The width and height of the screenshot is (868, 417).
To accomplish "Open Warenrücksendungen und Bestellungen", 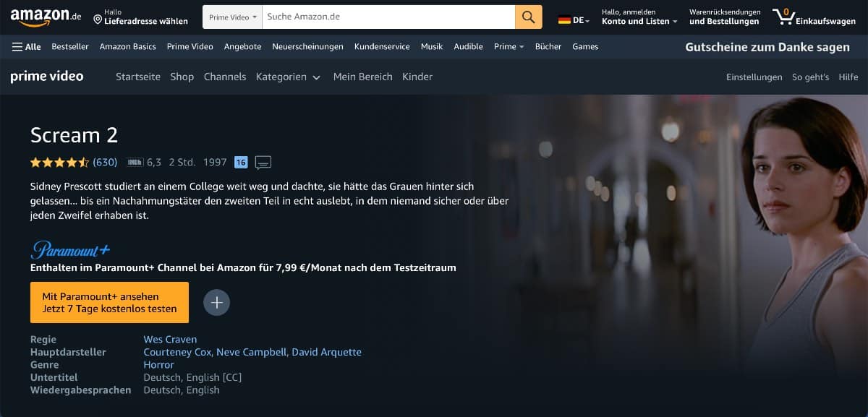I will [725, 17].
